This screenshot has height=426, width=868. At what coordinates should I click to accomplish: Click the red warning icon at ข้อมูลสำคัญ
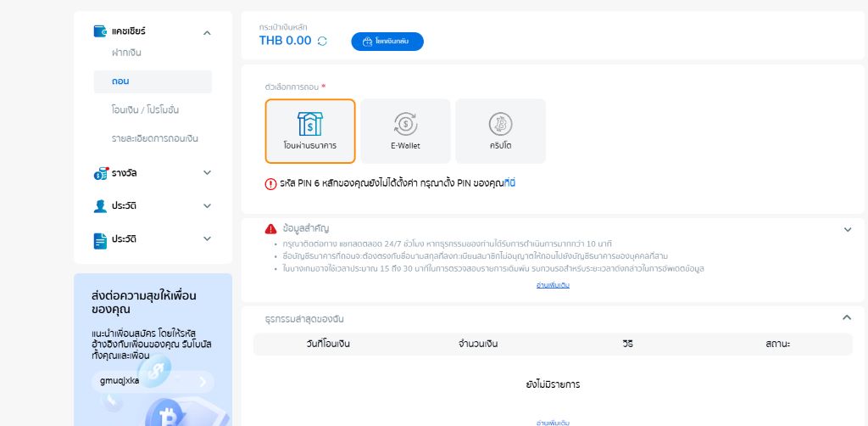pyautogui.click(x=270, y=228)
